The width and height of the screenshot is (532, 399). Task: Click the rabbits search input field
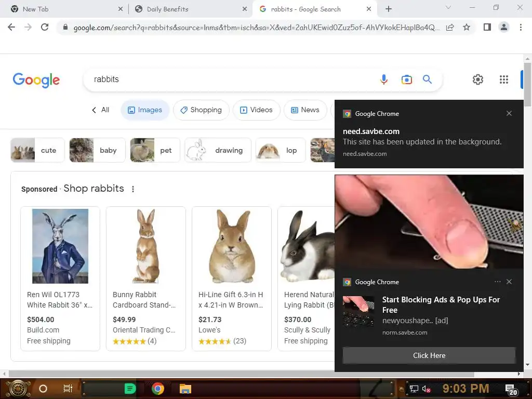click(x=231, y=79)
